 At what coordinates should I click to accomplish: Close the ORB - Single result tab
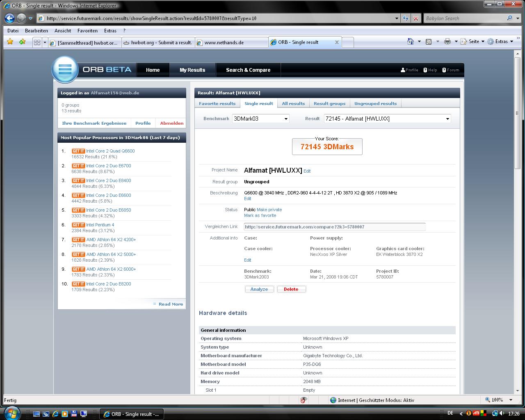(x=337, y=42)
